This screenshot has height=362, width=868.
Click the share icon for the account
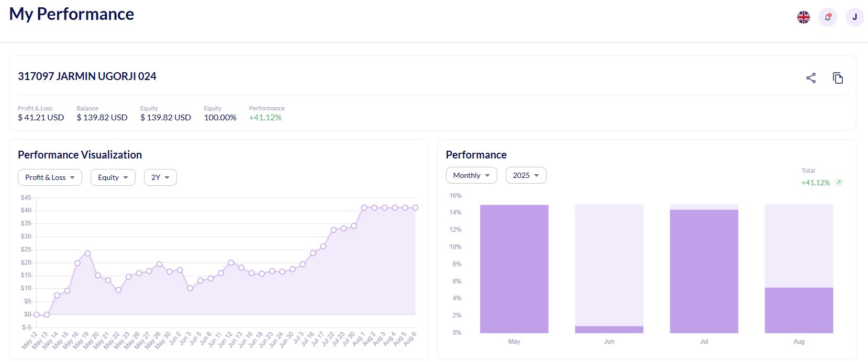811,78
